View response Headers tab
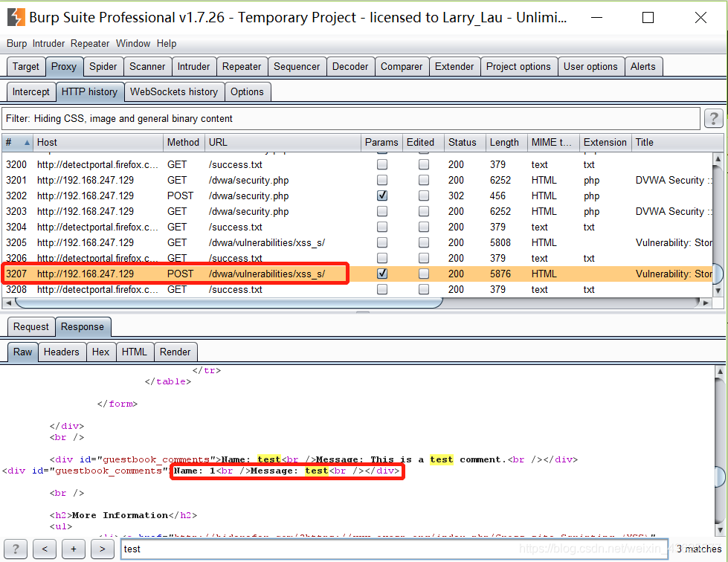The width and height of the screenshot is (728, 562). point(62,352)
